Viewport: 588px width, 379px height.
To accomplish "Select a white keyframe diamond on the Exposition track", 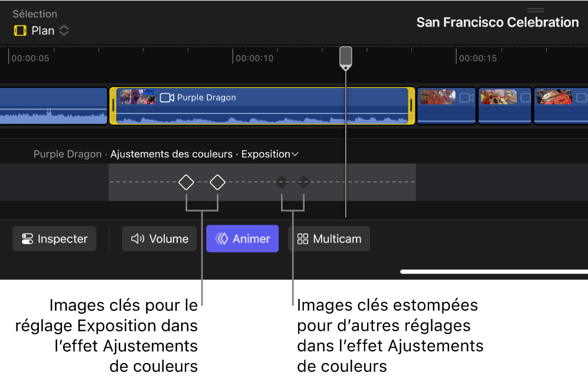I will click(x=186, y=182).
